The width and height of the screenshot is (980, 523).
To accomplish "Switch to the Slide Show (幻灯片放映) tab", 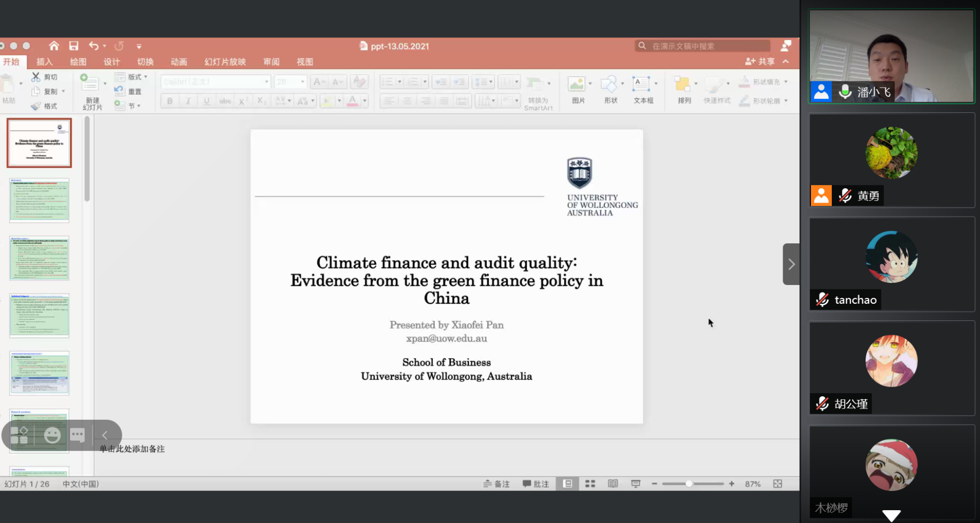I will point(225,61).
